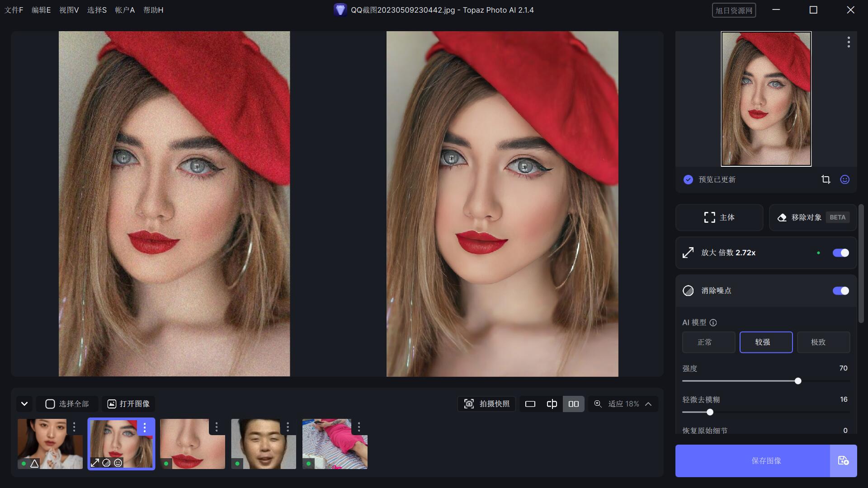Viewport: 868px width, 488px height.
Task: Open three-dot menu on first thumbnail
Action: coord(74,427)
